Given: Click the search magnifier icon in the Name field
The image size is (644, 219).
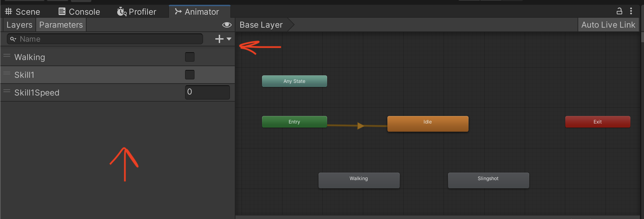Looking at the screenshot, I should tap(13, 39).
